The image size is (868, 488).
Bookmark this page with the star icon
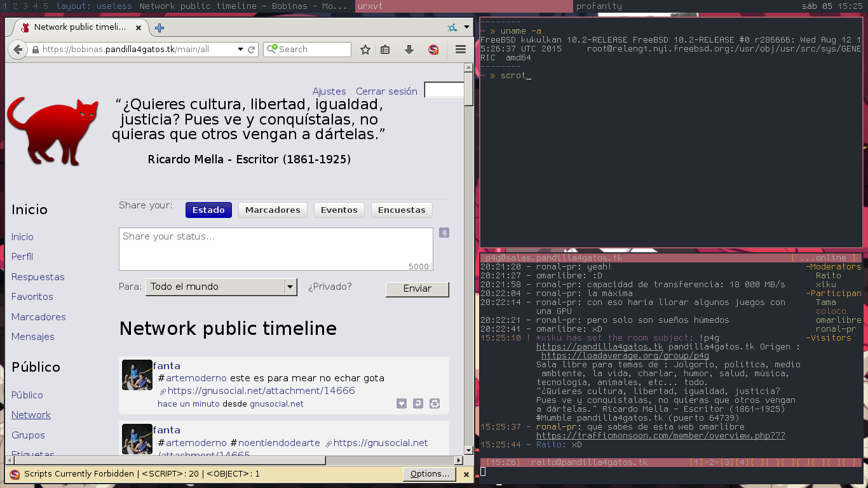tap(365, 50)
